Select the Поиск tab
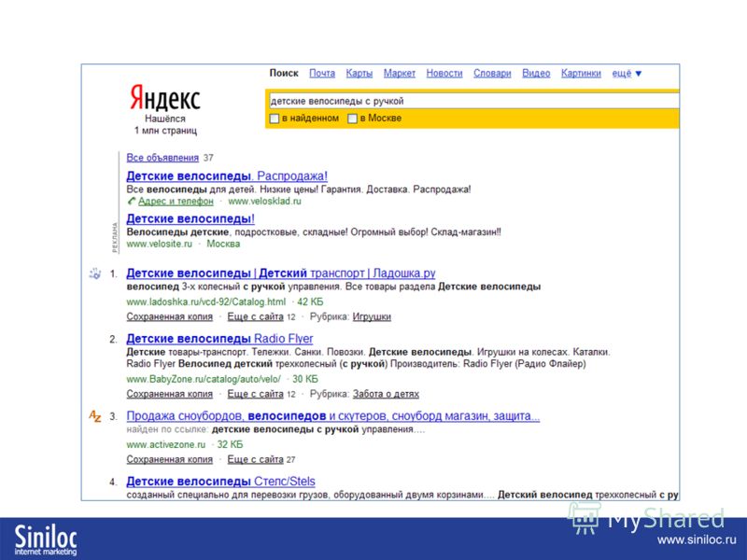 284,73
